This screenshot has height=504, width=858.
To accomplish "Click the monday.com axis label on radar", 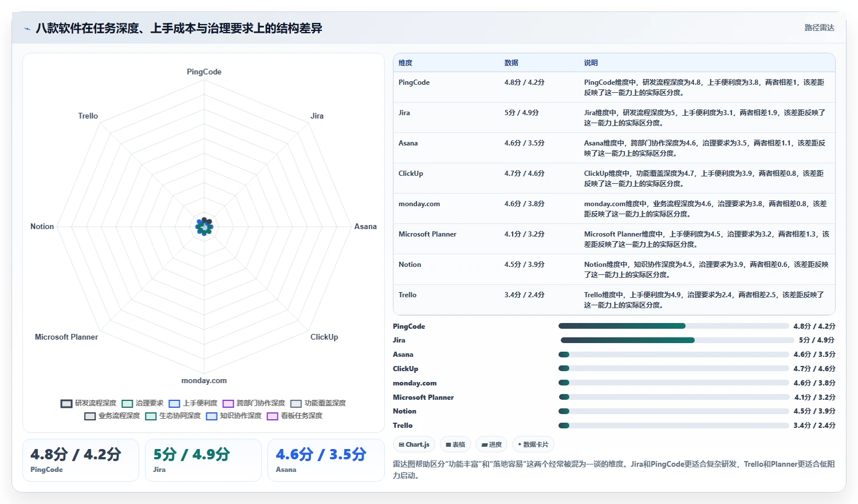I will [x=204, y=380].
